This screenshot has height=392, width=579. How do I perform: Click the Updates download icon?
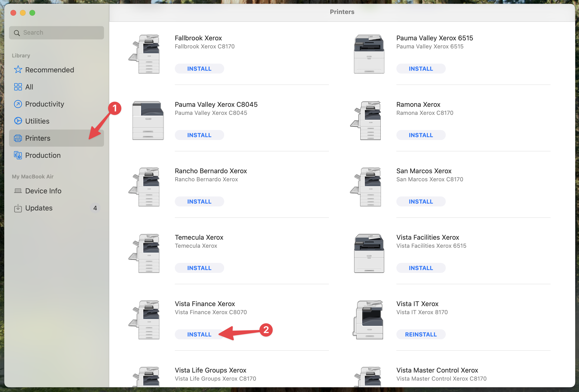[x=18, y=208]
